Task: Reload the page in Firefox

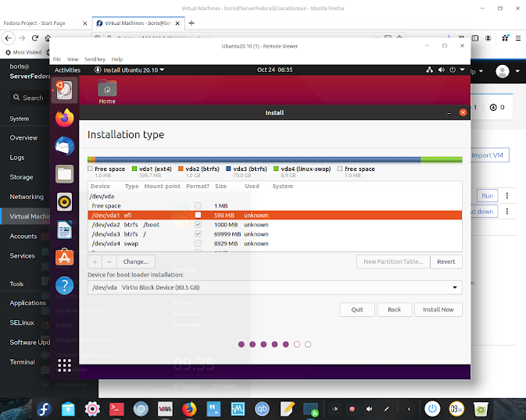Action: tap(35, 38)
